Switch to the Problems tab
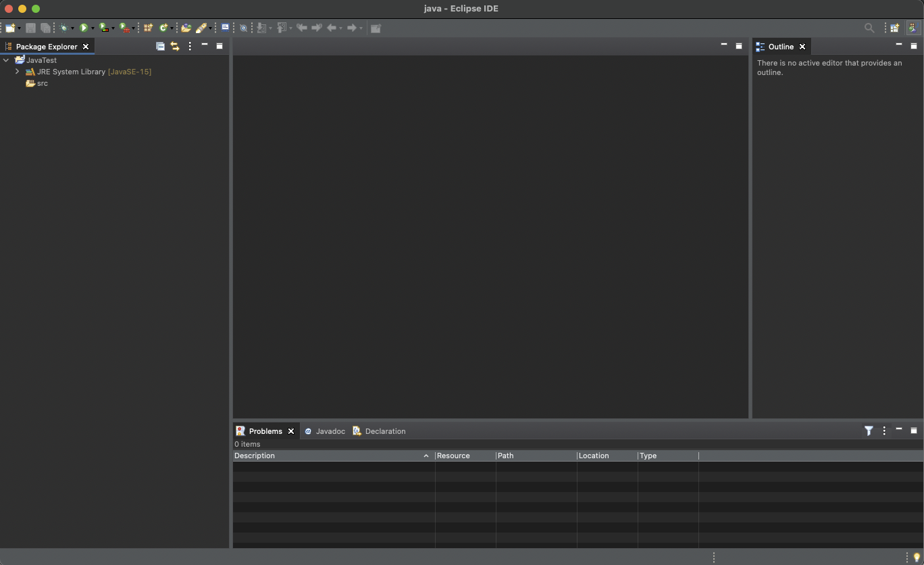924x565 pixels. point(265,431)
